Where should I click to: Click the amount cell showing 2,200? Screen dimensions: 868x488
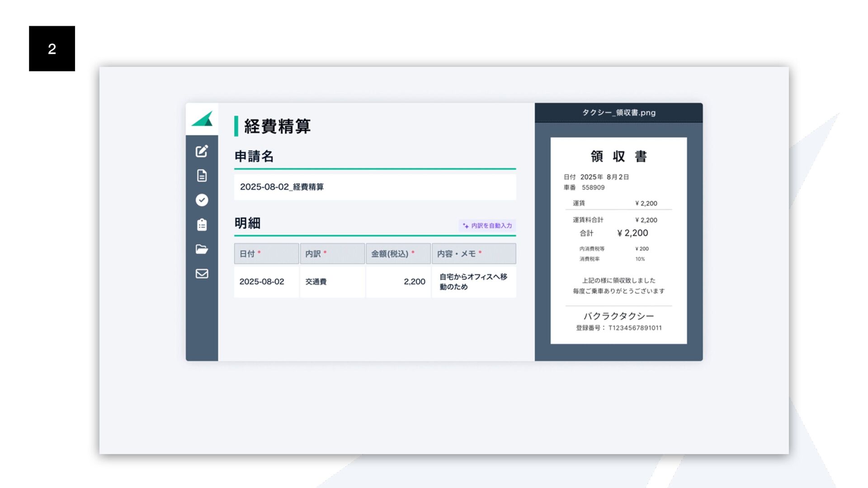point(398,282)
